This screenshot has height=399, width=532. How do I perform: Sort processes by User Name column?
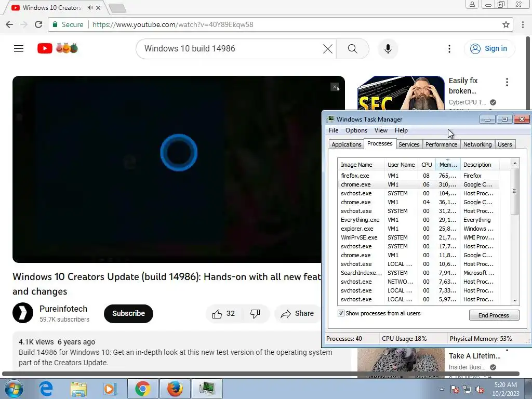(401, 165)
